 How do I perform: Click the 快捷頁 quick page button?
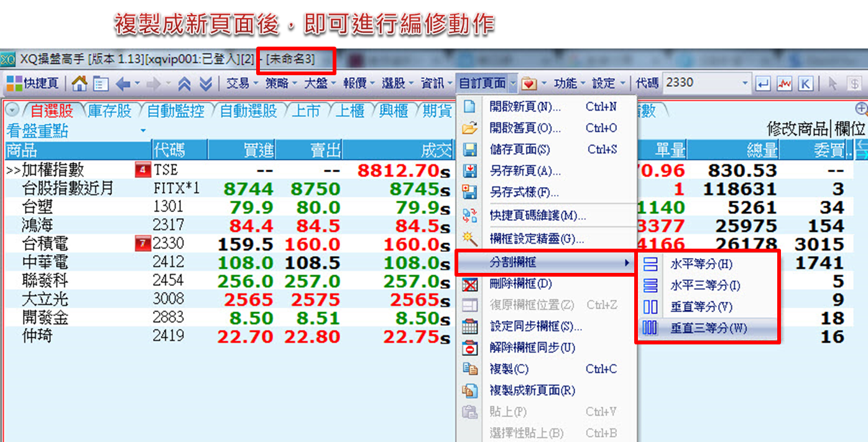[x=33, y=83]
